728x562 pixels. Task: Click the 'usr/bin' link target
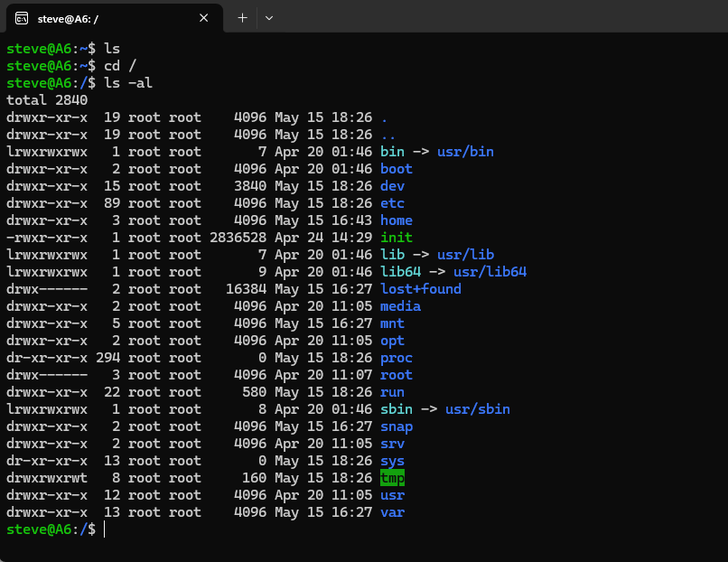[465, 152]
